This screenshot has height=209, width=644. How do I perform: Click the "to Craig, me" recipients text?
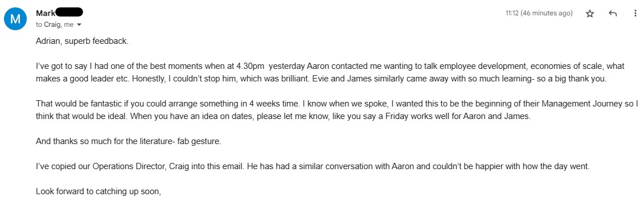point(55,24)
